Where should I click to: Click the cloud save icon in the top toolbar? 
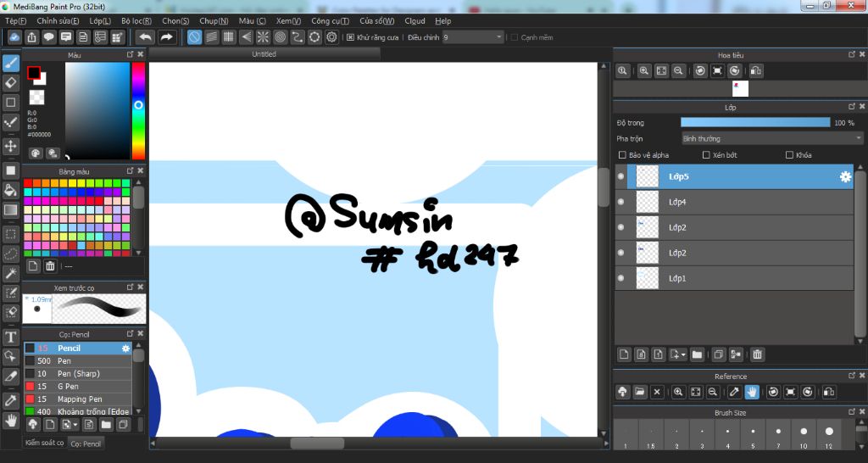coord(14,37)
